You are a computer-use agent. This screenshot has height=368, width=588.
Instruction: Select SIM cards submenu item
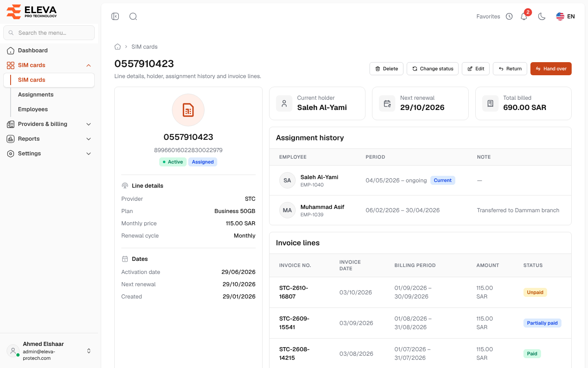click(x=49, y=80)
